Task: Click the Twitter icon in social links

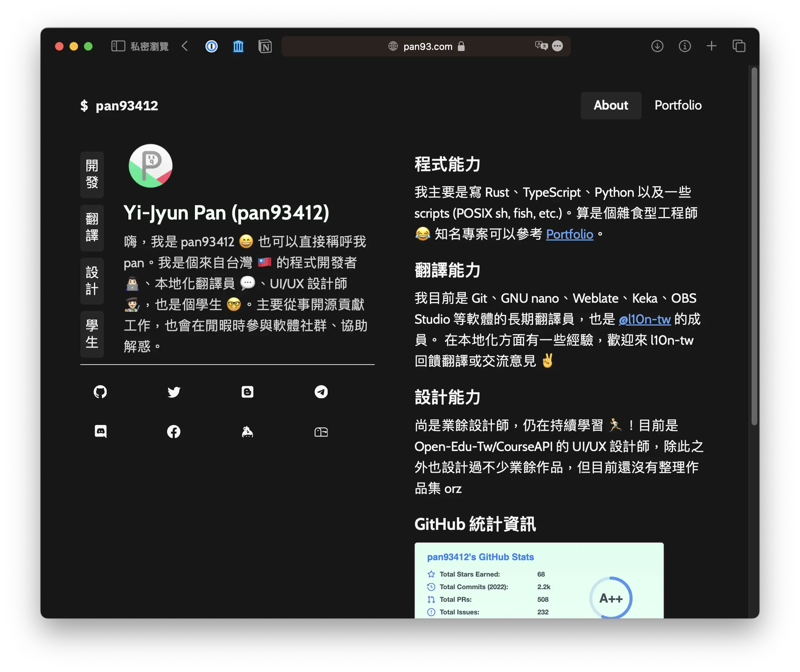Action: click(x=173, y=392)
